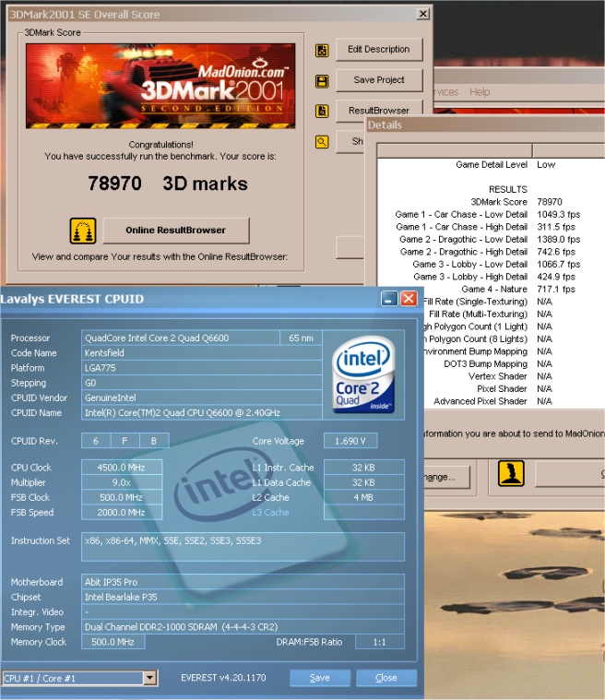Click the L1 Data Cache value 32 KB
This screenshot has height=700, width=605.
[364, 482]
